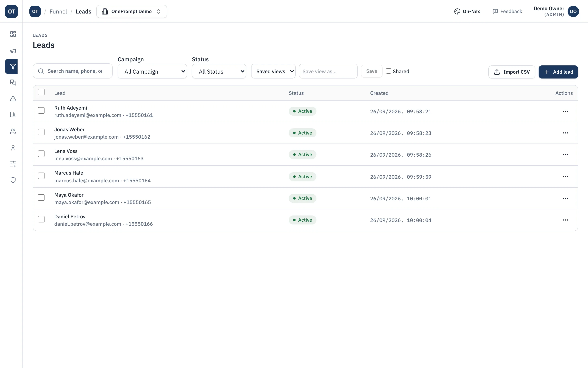The width and height of the screenshot is (588, 368).
Task: Click the Save view button
Action: tap(372, 71)
